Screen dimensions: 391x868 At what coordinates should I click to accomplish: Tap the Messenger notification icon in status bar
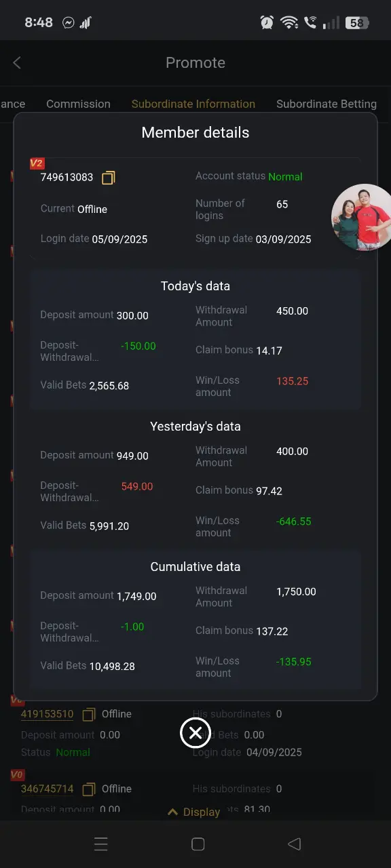click(x=69, y=22)
